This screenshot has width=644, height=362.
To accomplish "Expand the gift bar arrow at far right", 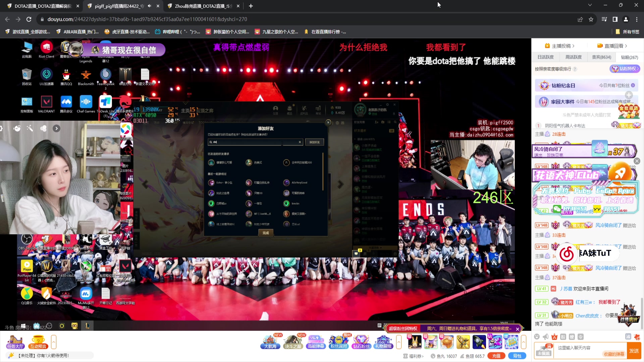I will point(524,342).
